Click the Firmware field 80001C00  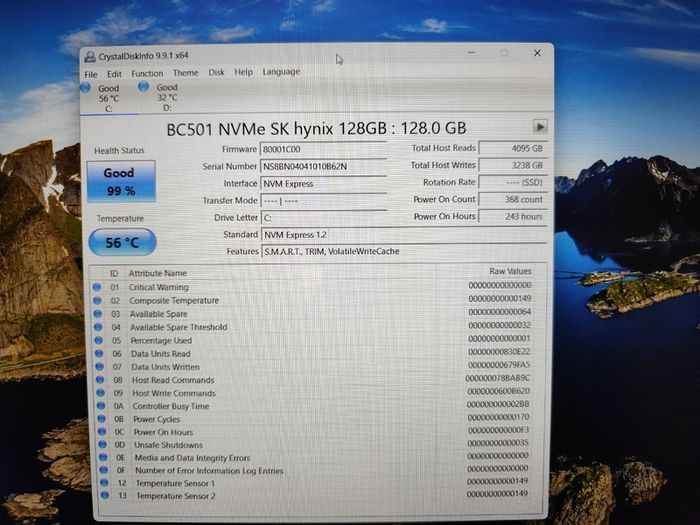click(x=323, y=149)
